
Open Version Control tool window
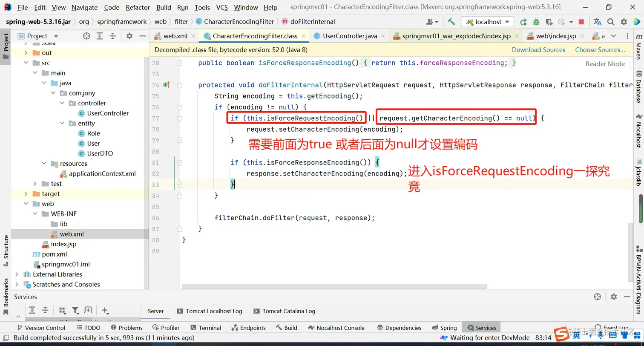coord(40,328)
